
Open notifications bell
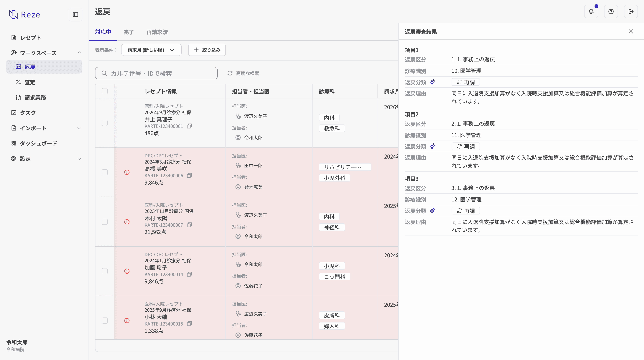pyautogui.click(x=591, y=11)
